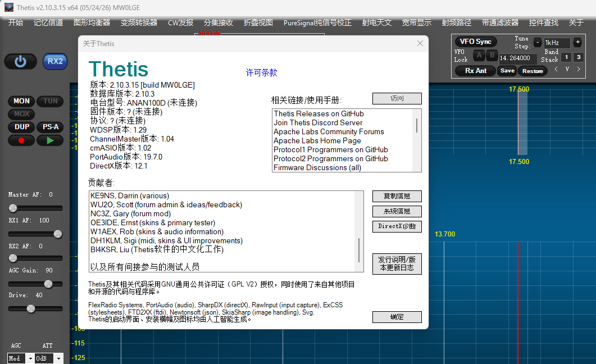Viewport: 596px width, 364px height.
Task: Click Band Stack button 1
Action: coord(566,57)
